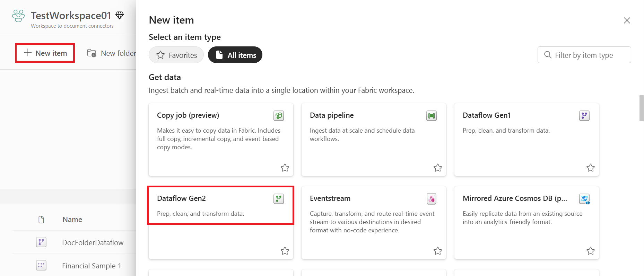Toggle favorite star on Data pipeline card
The image size is (644, 276).
pos(438,168)
